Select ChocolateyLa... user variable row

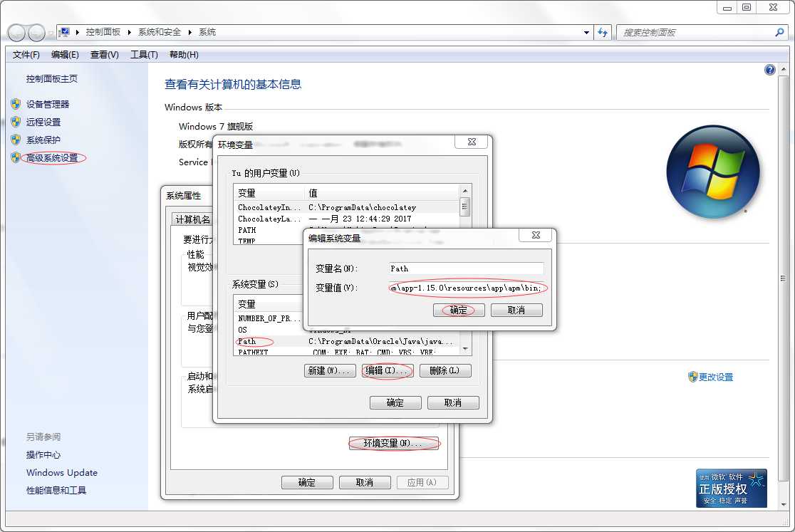click(347, 219)
